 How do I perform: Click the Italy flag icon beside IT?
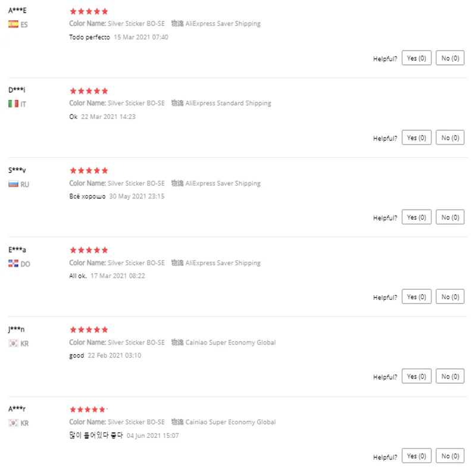[x=13, y=104]
